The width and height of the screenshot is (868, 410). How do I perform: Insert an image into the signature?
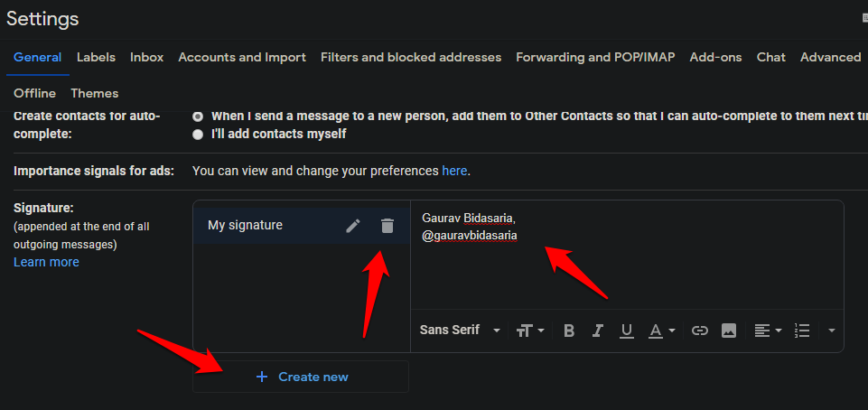pos(729,331)
